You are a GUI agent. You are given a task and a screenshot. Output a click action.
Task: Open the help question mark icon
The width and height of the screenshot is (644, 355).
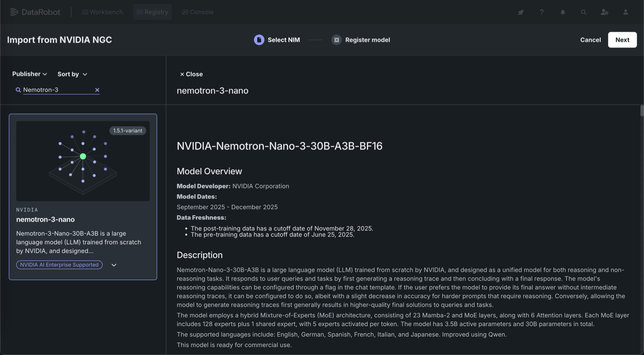[x=541, y=12]
